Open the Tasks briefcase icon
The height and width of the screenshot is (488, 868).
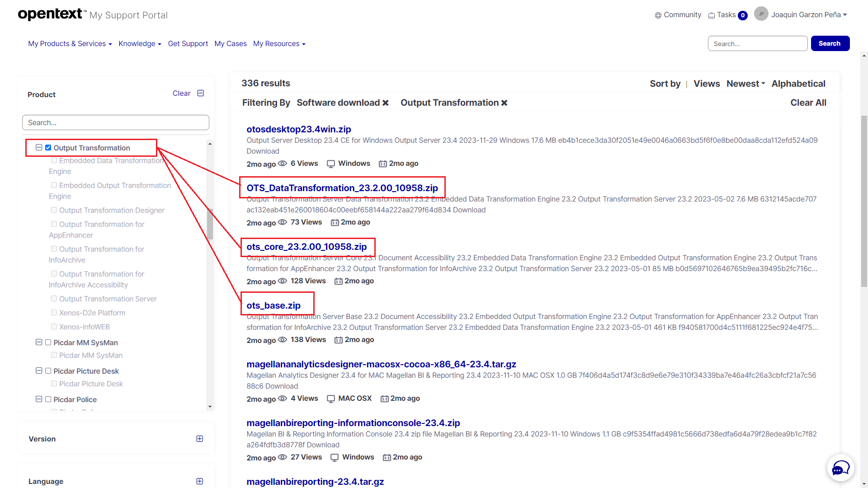tap(712, 15)
